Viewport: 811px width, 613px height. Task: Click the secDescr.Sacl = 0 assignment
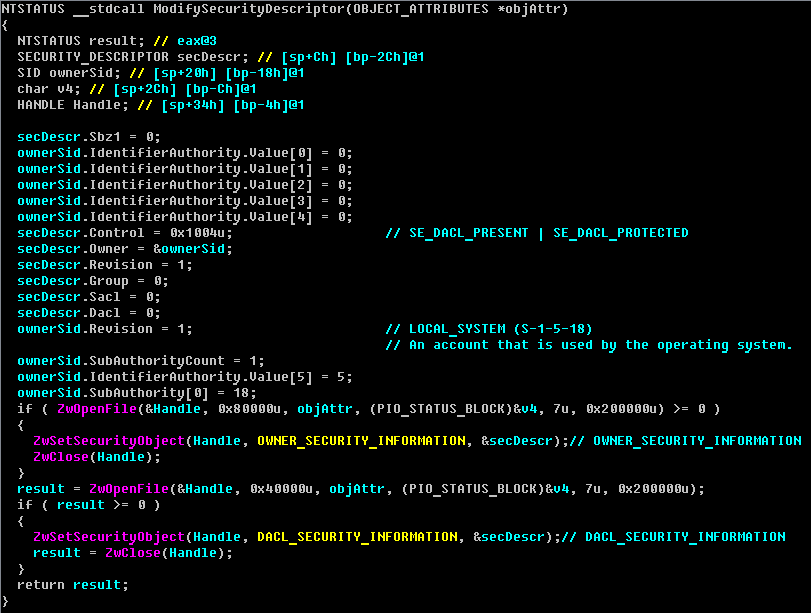point(89,297)
